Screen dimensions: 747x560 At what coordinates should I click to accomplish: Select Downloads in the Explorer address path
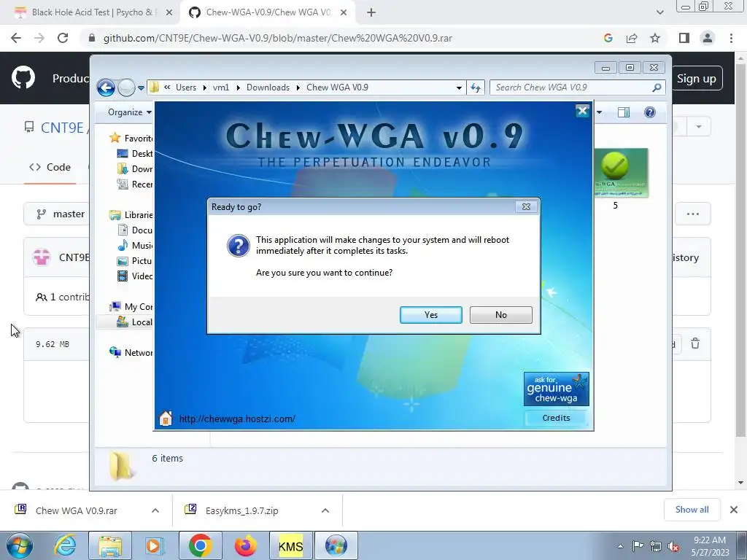[x=268, y=87]
